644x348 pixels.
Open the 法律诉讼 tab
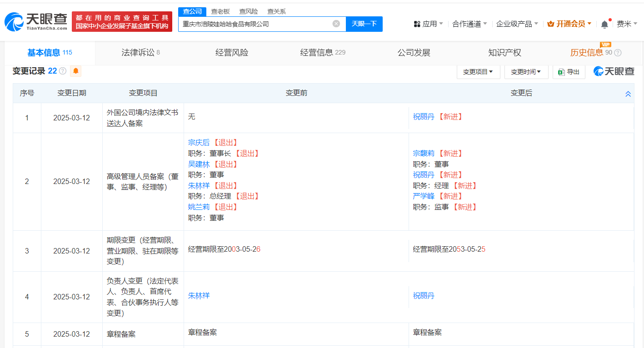(140, 53)
